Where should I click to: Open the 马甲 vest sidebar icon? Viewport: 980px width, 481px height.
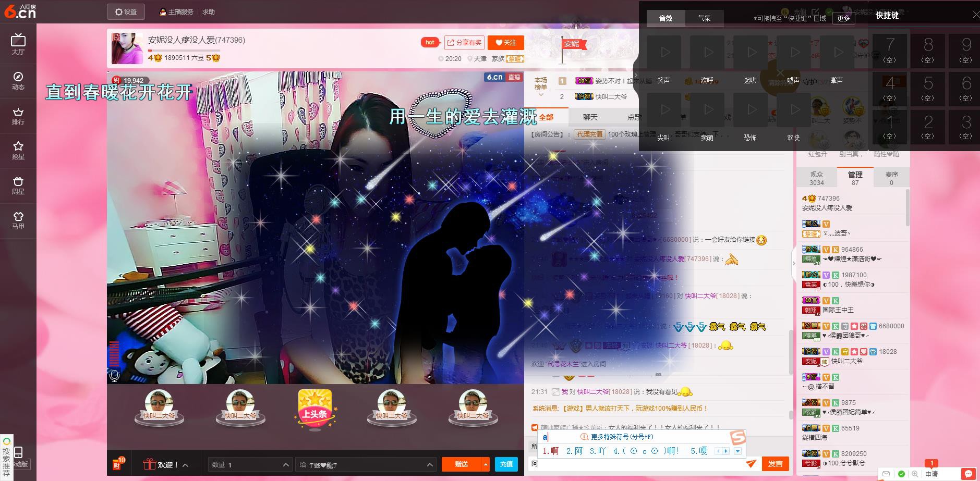point(18,220)
